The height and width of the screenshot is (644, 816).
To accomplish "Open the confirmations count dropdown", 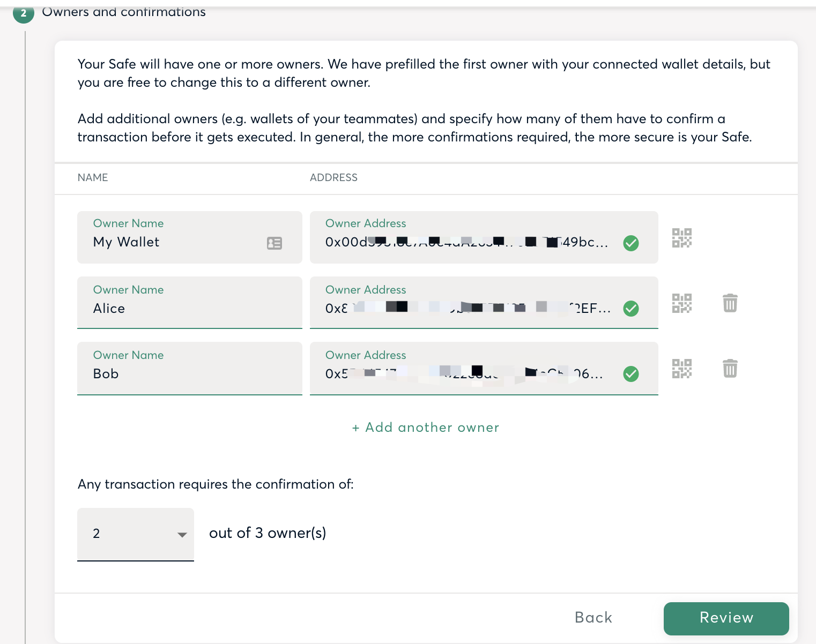I will point(136,534).
